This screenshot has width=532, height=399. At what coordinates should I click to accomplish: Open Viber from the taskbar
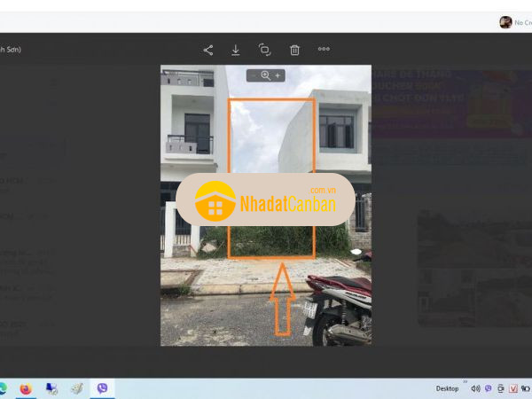coord(102,388)
